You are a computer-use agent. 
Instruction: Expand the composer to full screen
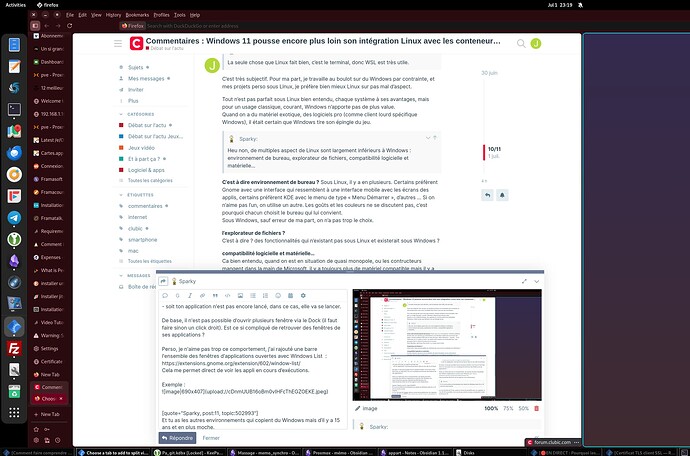tap(524, 281)
